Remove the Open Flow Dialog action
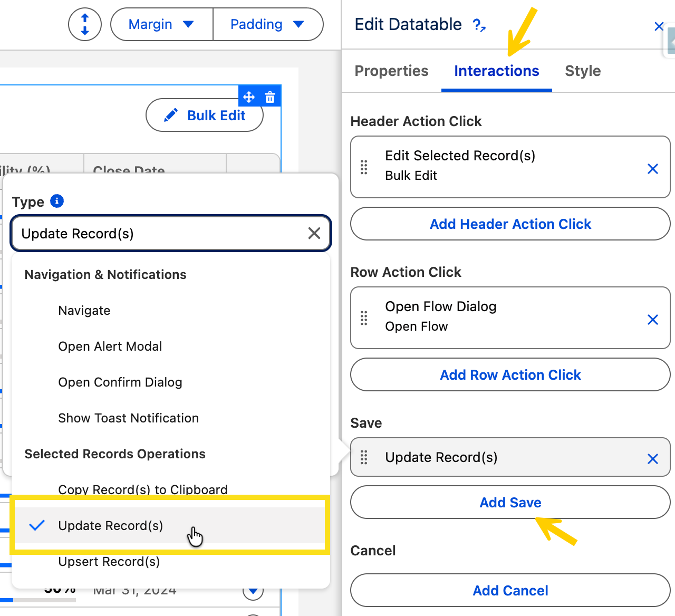This screenshot has height=616, width=675. click(x=652, y=320)
